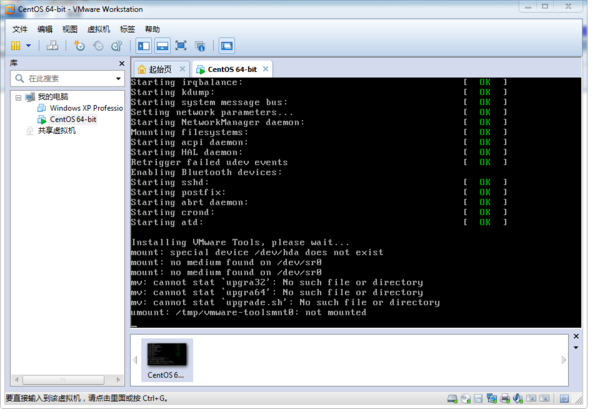Open snapshot manager clock-with-wrench icon
The image size is (600, 409).
[x=116, y=46]
